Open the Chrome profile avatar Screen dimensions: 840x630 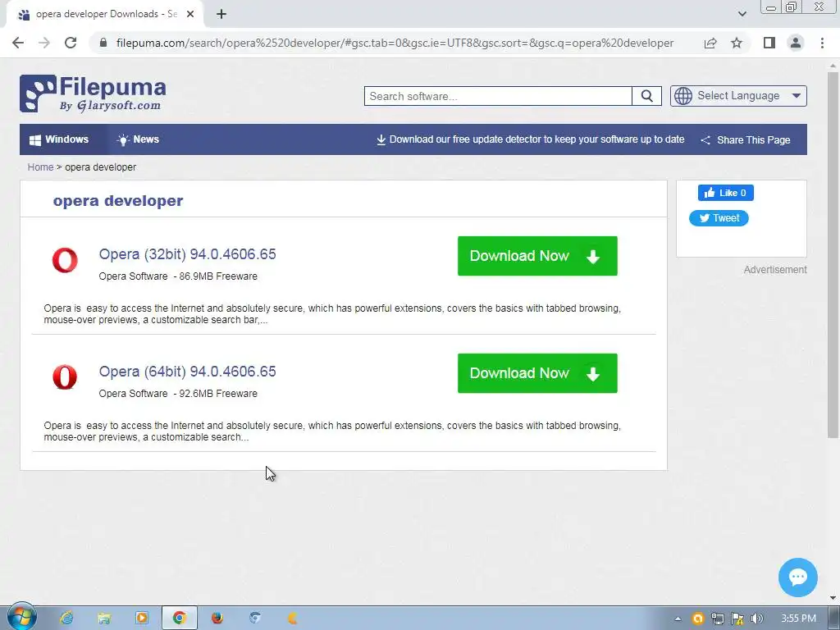click(x=796, y=43)
